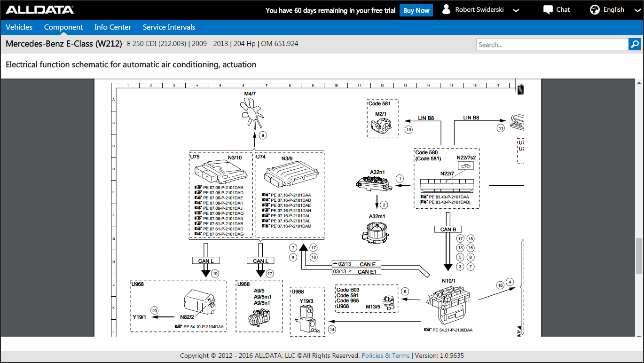Click circled number 10 near M2/1
Image resolution: width=644 pixels, height=363 pixels.
click(408, 129)
